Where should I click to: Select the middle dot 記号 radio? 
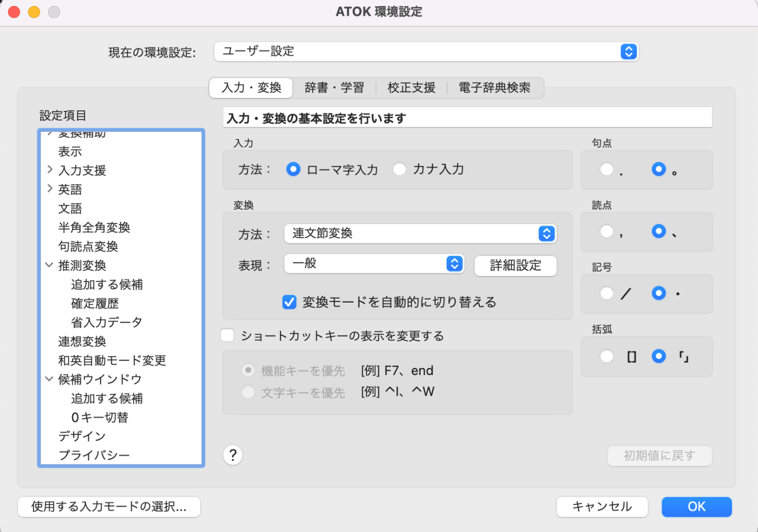tap(659, 293)
